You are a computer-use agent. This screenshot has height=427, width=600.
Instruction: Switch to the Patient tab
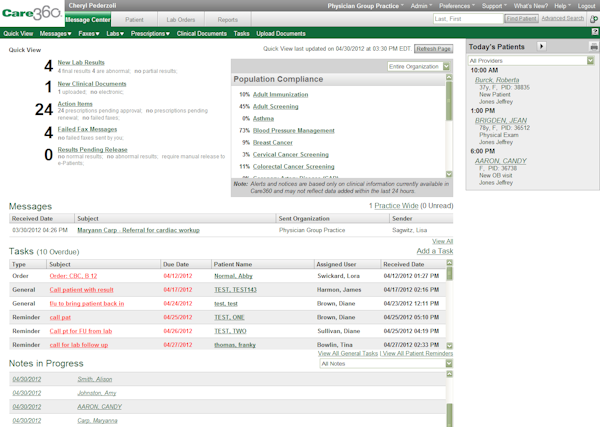click(134, 20)
